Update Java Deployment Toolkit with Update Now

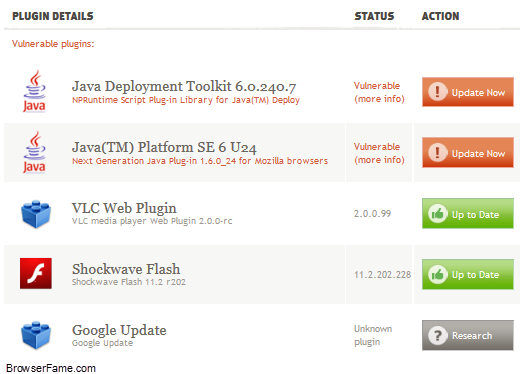[x=468, y=92]
